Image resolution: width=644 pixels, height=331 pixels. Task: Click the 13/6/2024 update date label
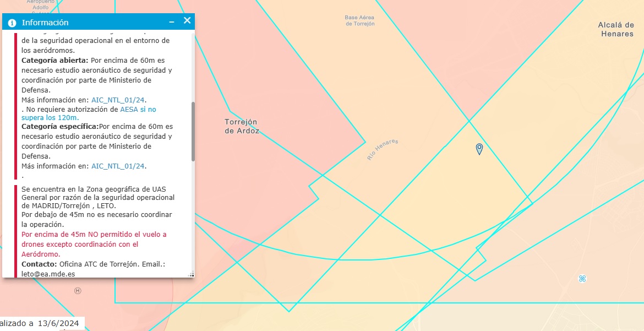(58, 323)
